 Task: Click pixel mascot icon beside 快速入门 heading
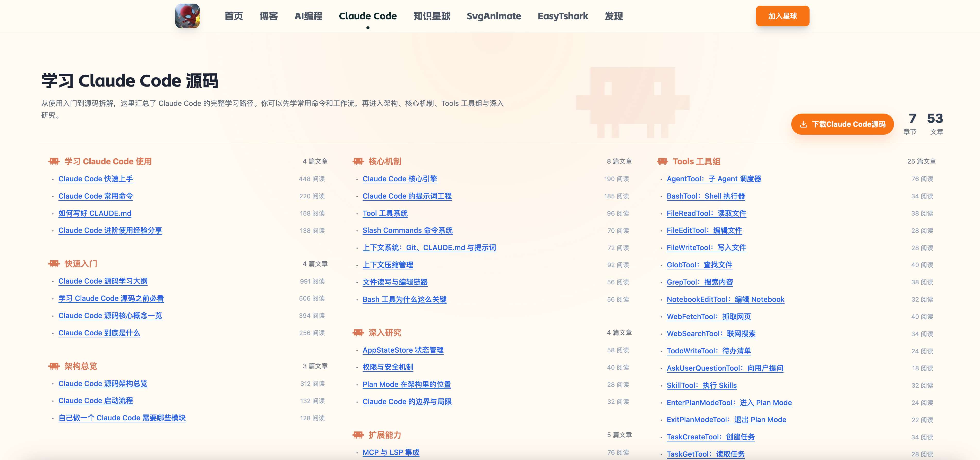(54, 264)
